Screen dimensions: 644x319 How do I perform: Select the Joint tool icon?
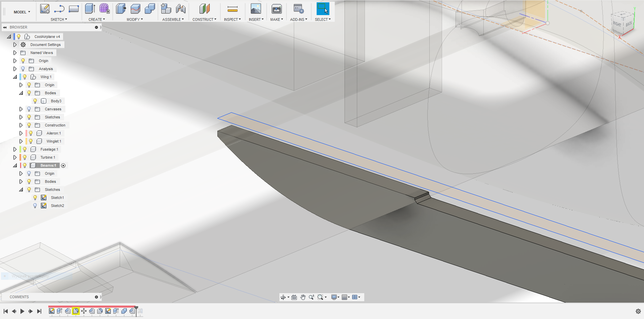181,9
